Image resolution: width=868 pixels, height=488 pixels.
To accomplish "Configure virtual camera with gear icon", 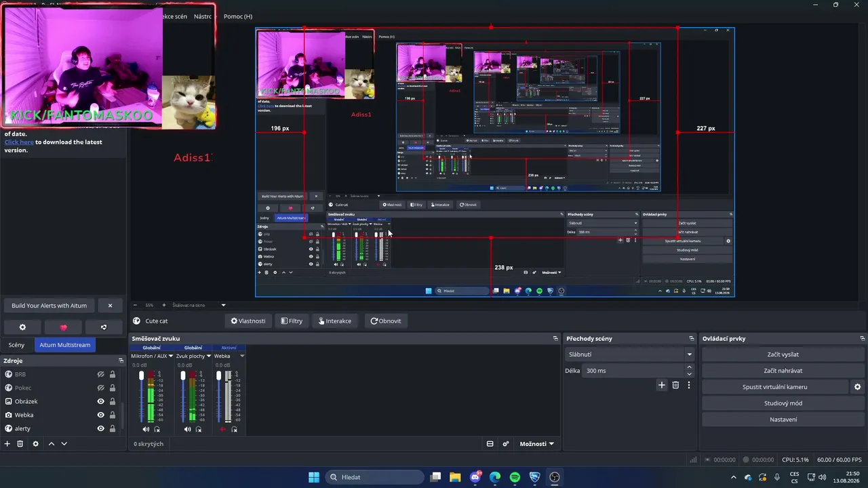I will tap(857, 387).
